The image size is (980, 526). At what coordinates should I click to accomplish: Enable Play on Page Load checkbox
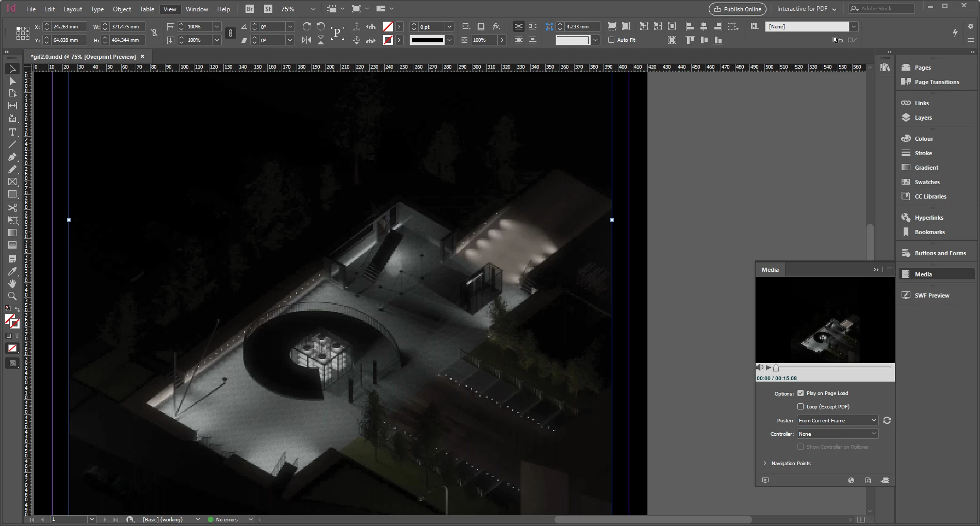pos(801,393)
